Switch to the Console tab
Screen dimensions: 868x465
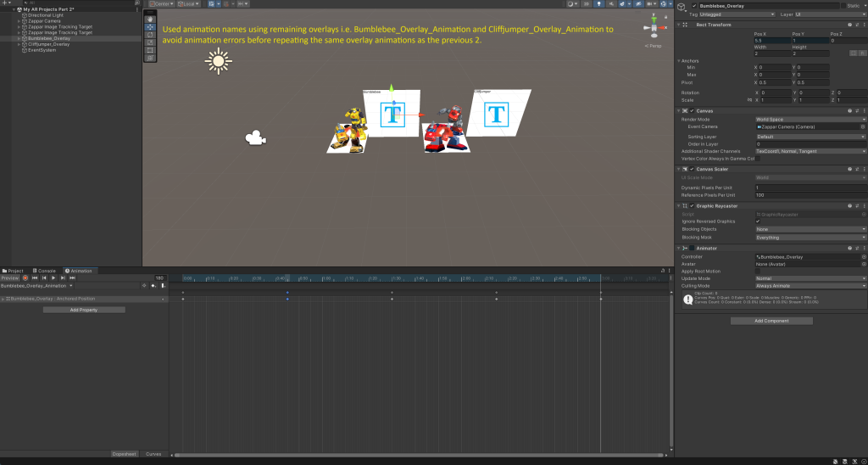click(x=46, y=271)
